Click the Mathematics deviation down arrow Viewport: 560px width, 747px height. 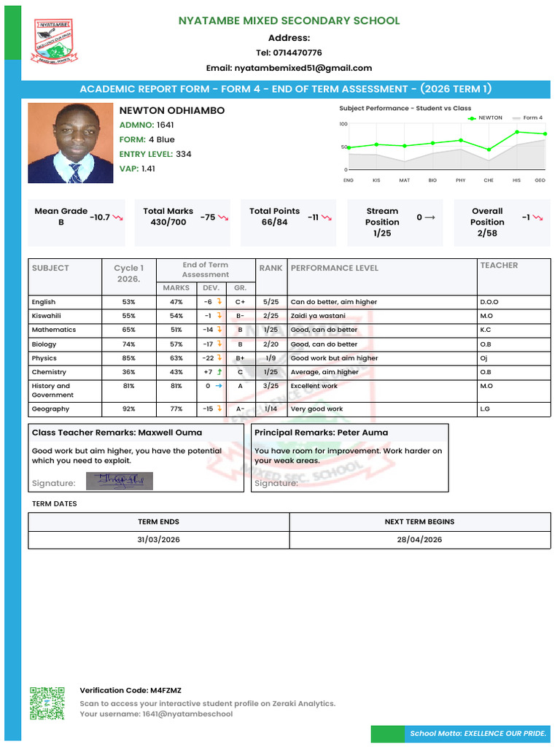[x=219, y=329]
